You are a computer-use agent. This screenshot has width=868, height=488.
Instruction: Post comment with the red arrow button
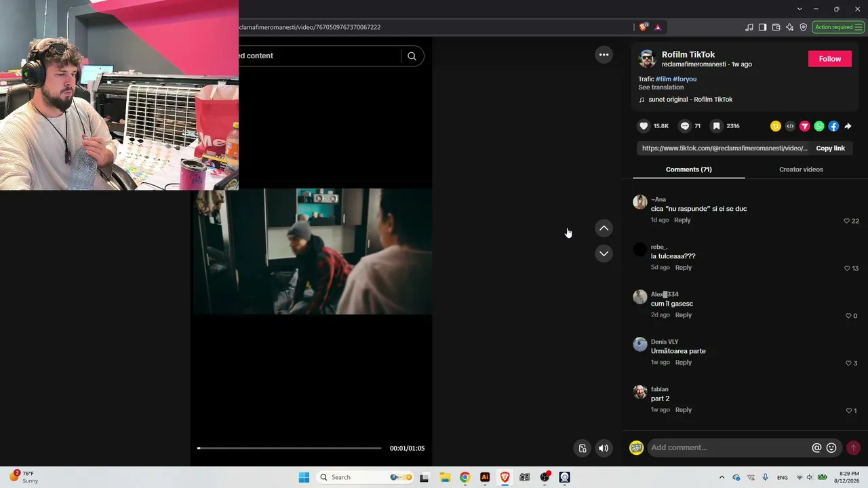(853, 448)
